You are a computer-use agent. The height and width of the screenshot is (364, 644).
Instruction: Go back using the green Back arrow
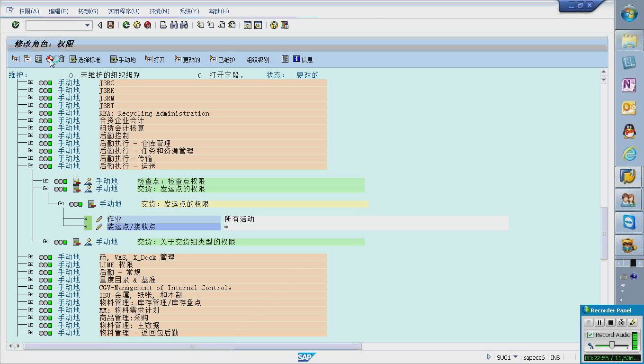[126, 25]
